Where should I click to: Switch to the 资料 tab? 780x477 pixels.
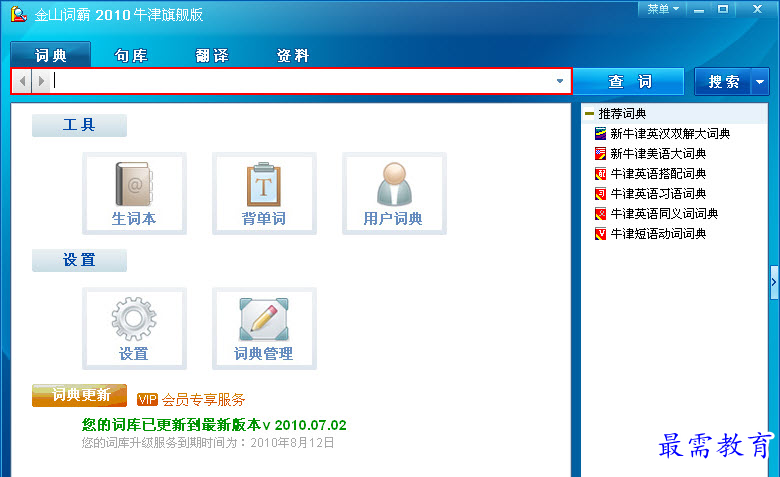(x=293, y=55)
